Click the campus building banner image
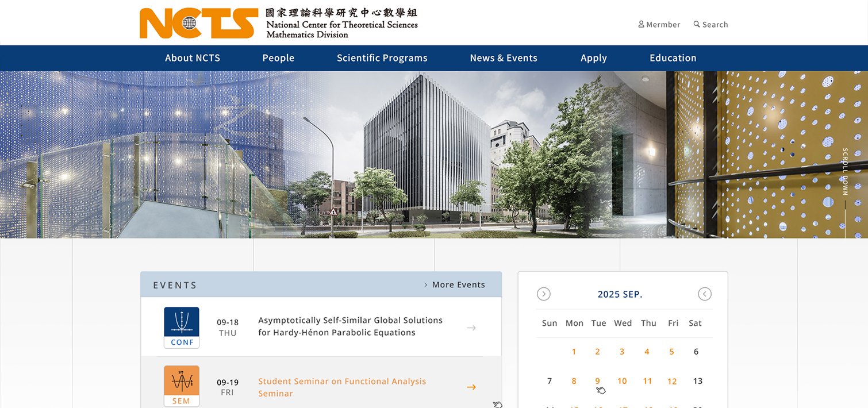 [434, 155]
